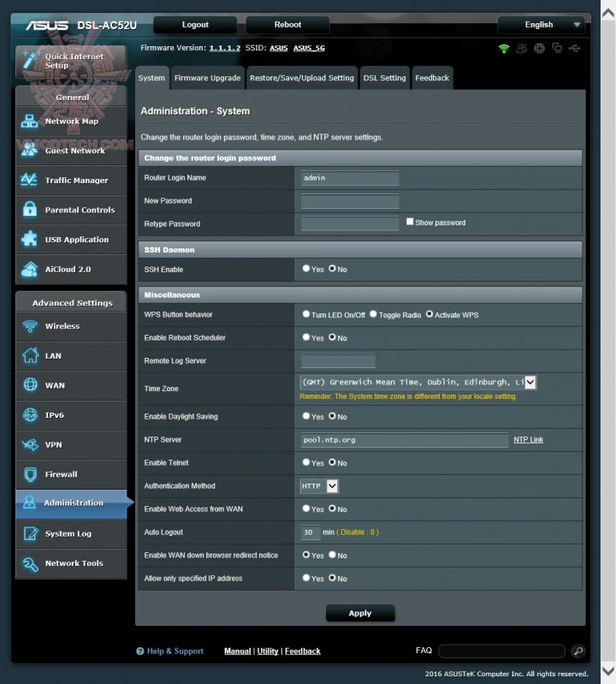The height and width of the screenshot is (684, 616).
Task: Open the Manual link in footer
Action: (238, 651)
